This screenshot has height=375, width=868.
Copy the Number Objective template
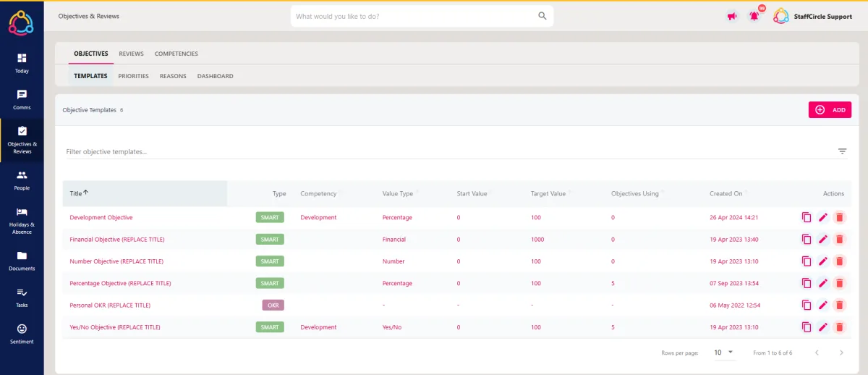(x=807, y=261)
